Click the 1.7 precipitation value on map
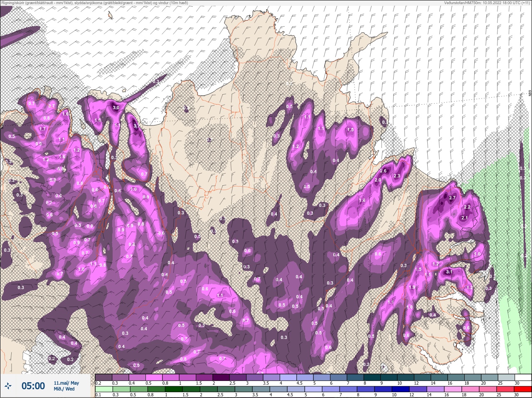The width and height of the screenshot is (532, 398). coord(42,129)
